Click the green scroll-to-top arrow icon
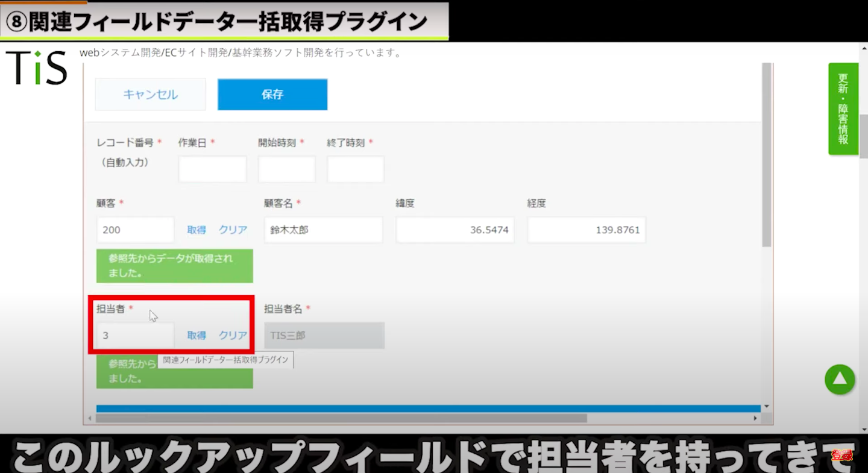This screenshot has height=473, width=868. (x=840, y=380)
